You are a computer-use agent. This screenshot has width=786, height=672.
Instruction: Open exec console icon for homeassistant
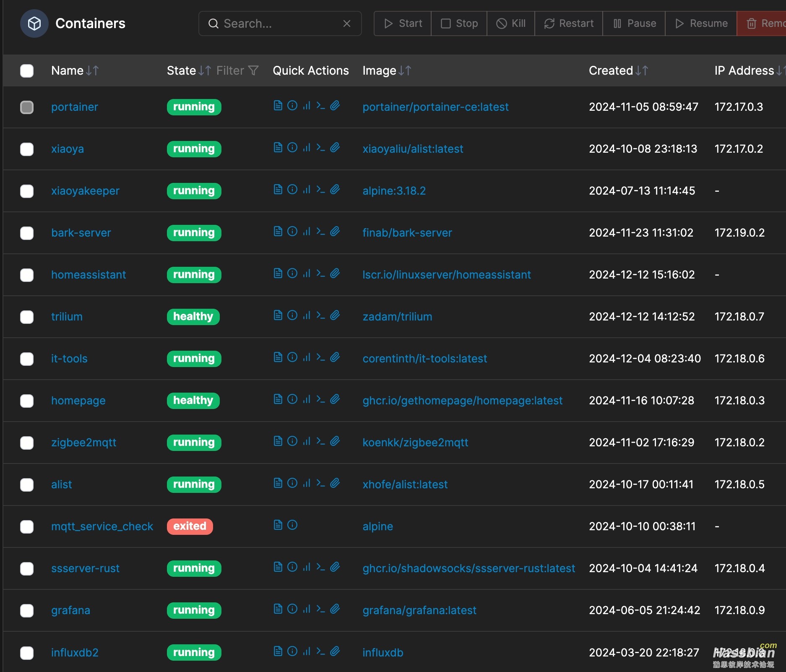(321, 273)
